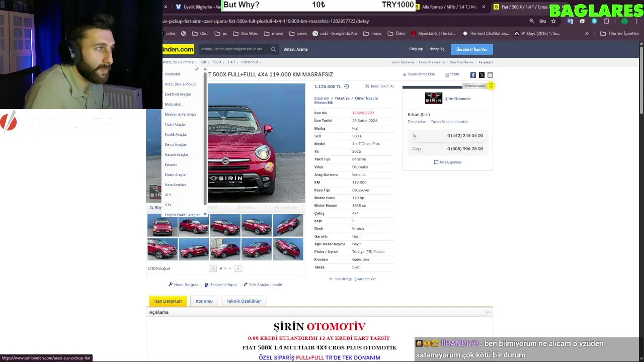This screenshot has height=362, width=644.
Task: Bookmark page with browser star icon
Action: tap(553, 21)
